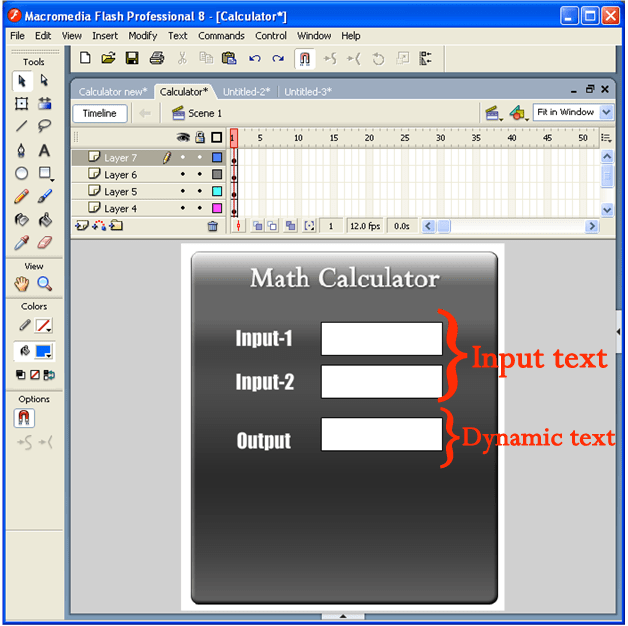
Task: Click the Scene 1 label
Action: 204,114
